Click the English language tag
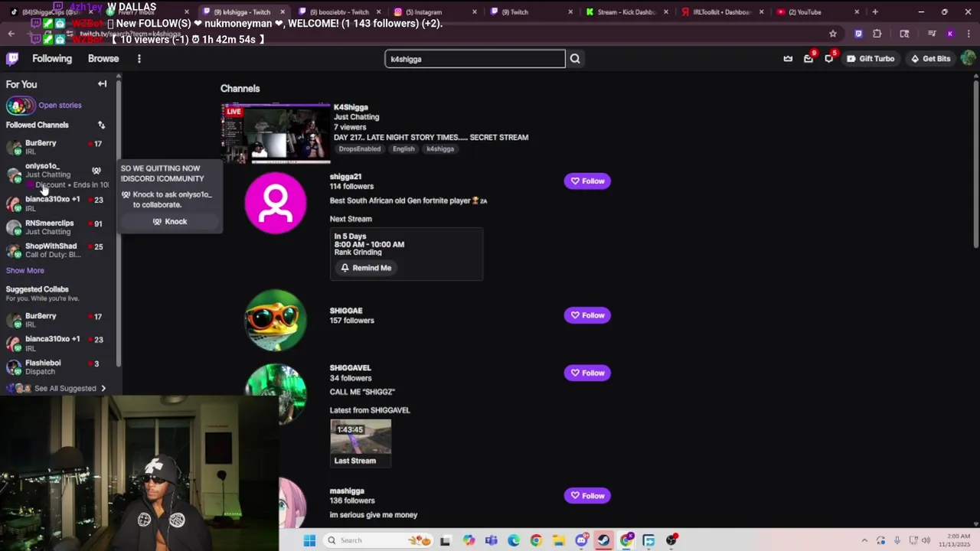This screenshot has height=551, width=980. (403, 149)
